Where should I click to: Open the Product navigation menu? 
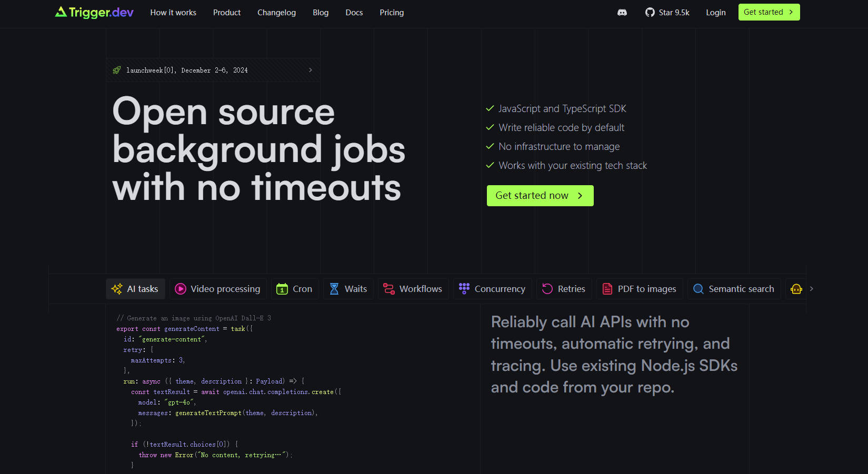[x=226, y=13]
